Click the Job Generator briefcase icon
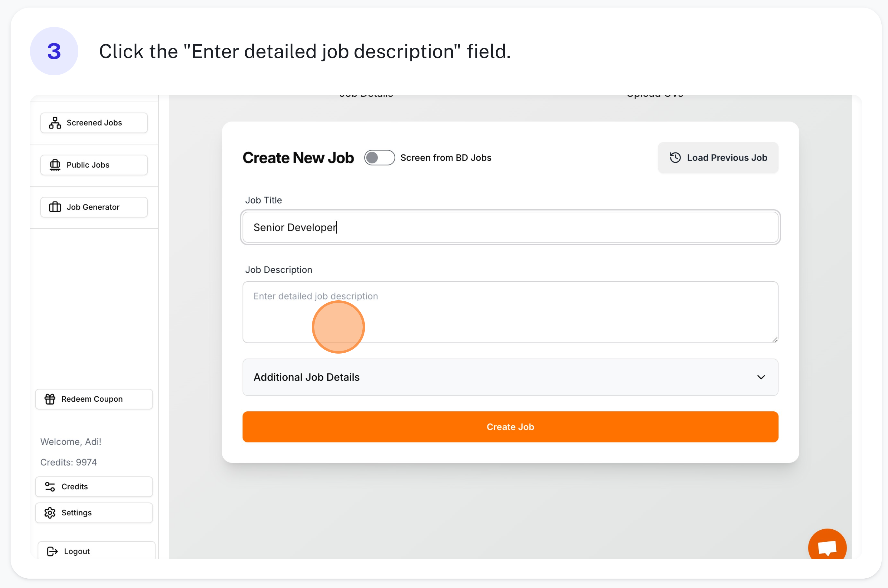888x588 pixels. (55, 207)
